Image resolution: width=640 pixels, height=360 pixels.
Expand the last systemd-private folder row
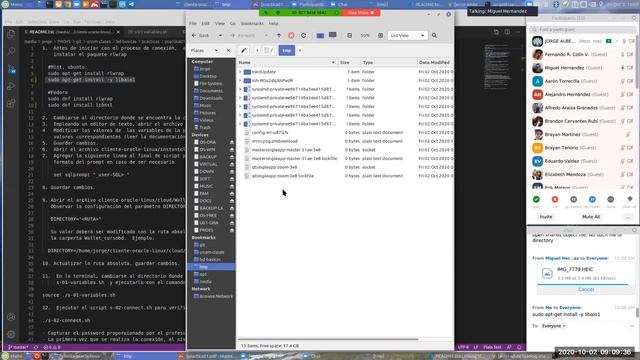(240, 124)
